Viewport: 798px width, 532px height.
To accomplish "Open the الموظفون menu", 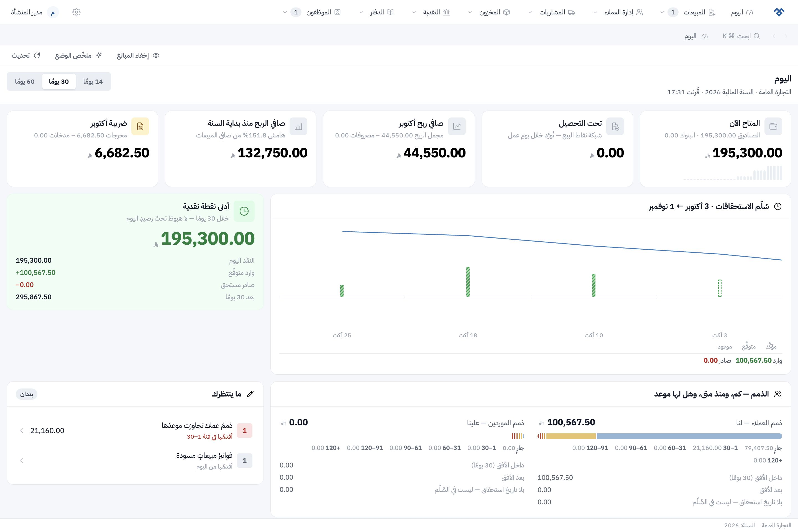I will coord(312,12).
